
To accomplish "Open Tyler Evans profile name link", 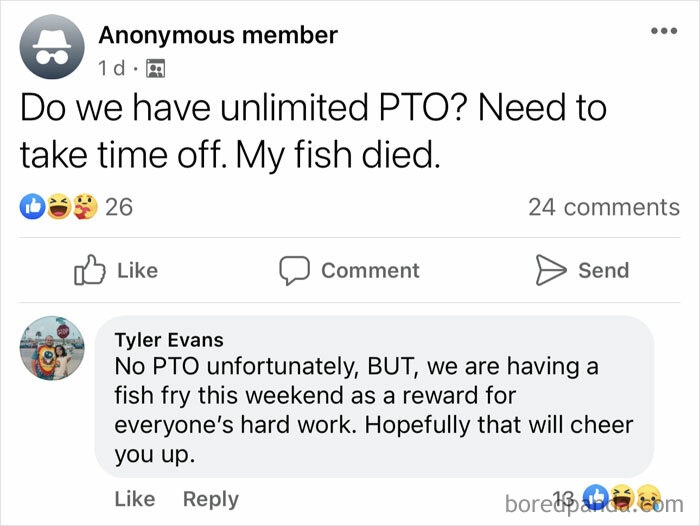I will click(x=169, y=340).
